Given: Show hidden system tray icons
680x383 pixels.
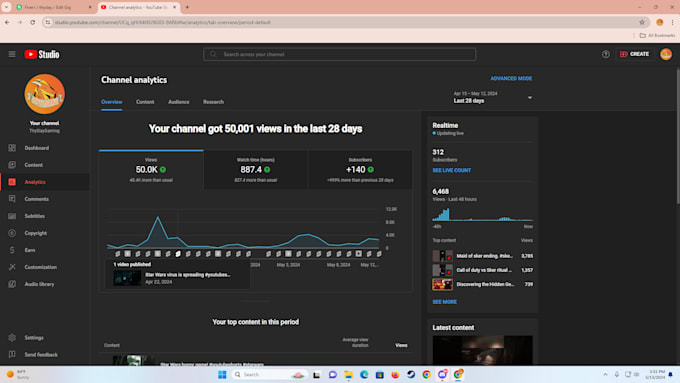Looking at the screenshot, I should point(605,374).
